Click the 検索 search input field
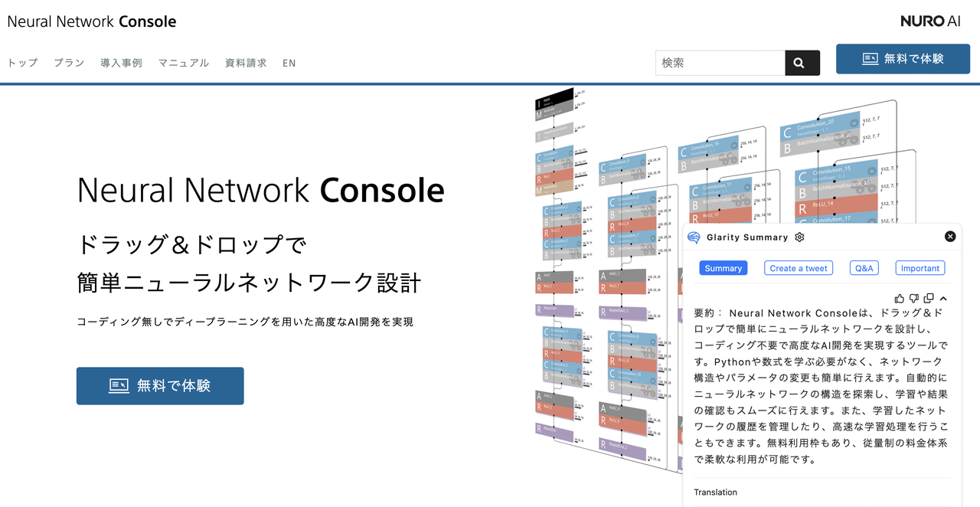This screenshot has width=980, height=507. click(720, 63)
